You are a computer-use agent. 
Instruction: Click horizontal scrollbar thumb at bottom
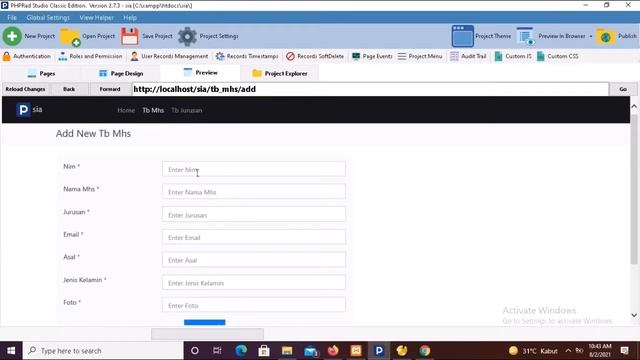point(207,334)
